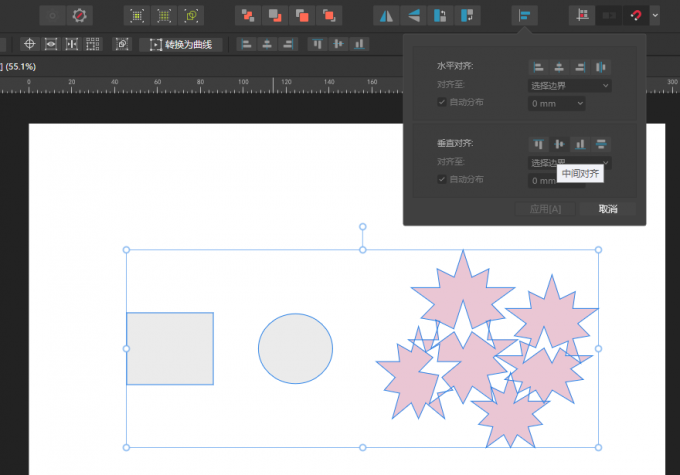The width and height of the screenshot is (680, 475).
Task: Click context toolbar Align Middle icon
Action: 338,44
